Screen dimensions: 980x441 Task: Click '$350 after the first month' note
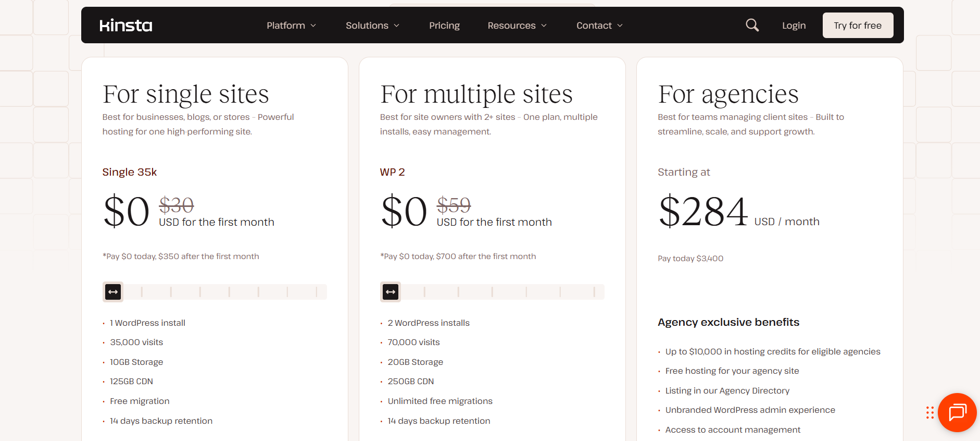tap(208, 256)
